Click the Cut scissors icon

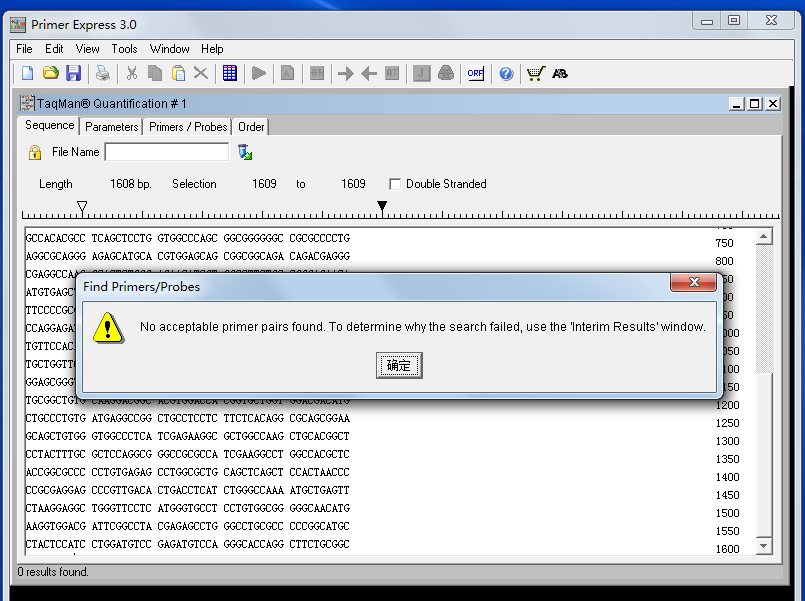(132, 73)
